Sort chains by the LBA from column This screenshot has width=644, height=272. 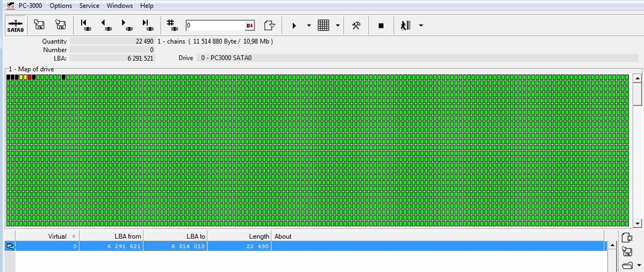(x=111, y=236)
